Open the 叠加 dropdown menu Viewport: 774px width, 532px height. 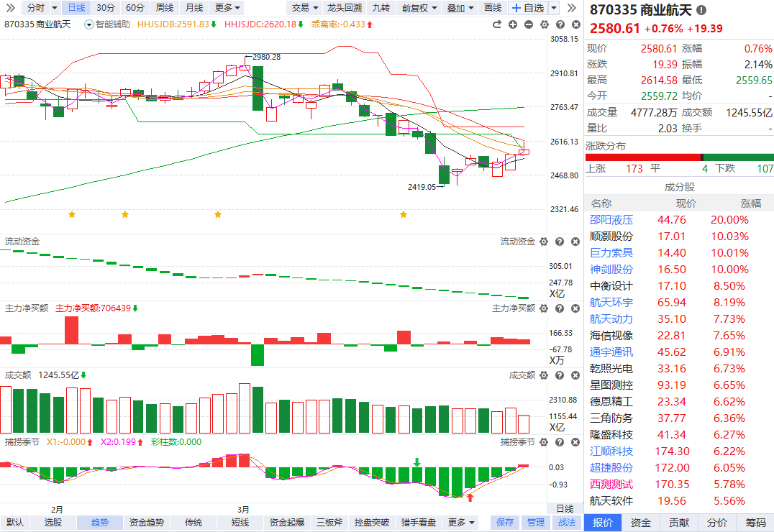point(460,8)
